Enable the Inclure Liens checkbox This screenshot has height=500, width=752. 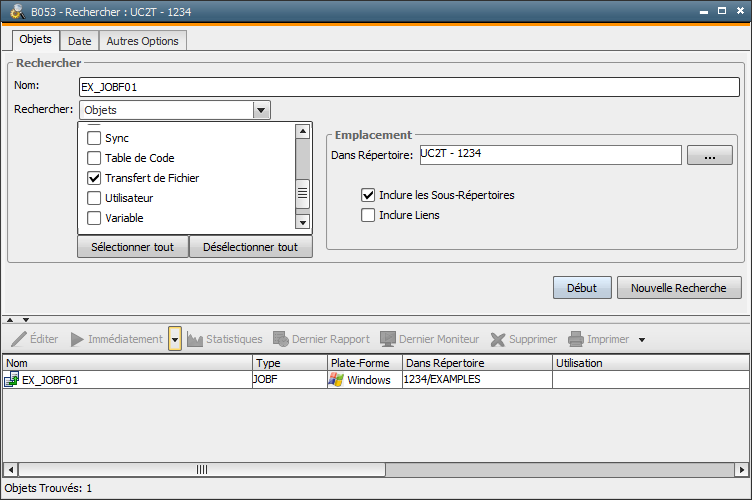368,215
